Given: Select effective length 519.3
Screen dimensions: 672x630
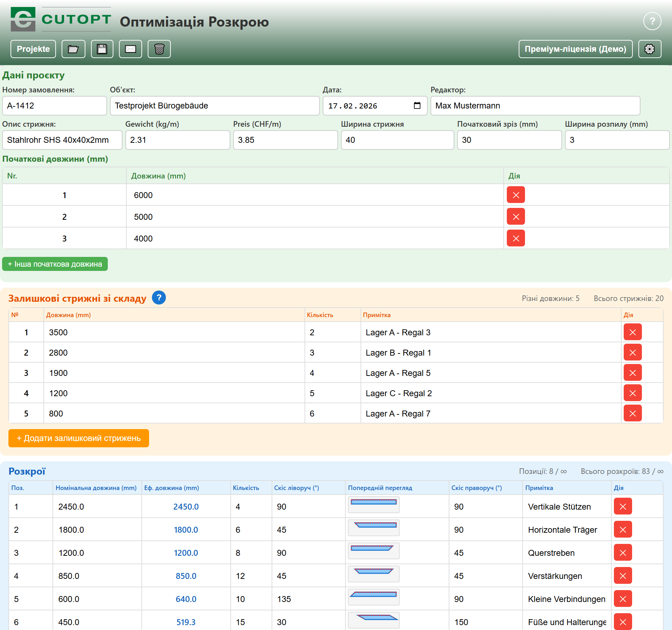Looking at the screenshot, I should 186,622.
